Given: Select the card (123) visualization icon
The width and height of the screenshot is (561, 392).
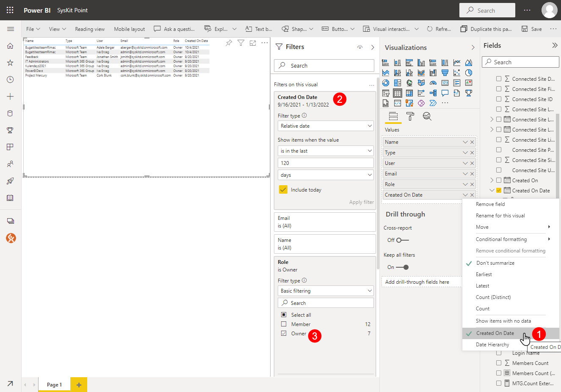Looking at the screenshot, I should click(x=445, y=83).
